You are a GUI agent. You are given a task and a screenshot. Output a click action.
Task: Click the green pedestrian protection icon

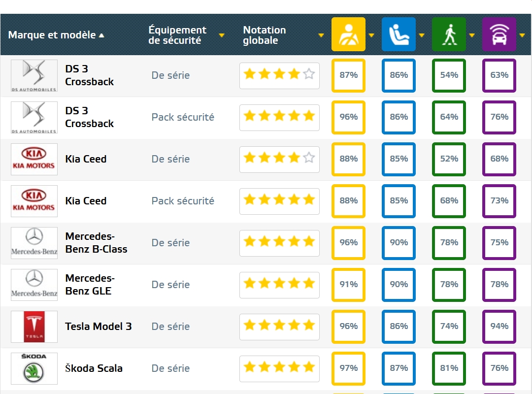click(x=449, y=34)
